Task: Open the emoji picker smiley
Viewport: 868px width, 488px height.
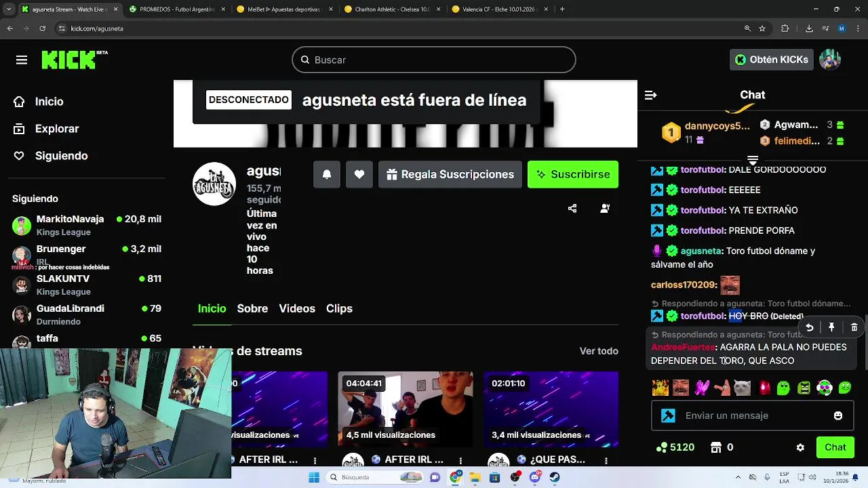Action: point(838,415)
